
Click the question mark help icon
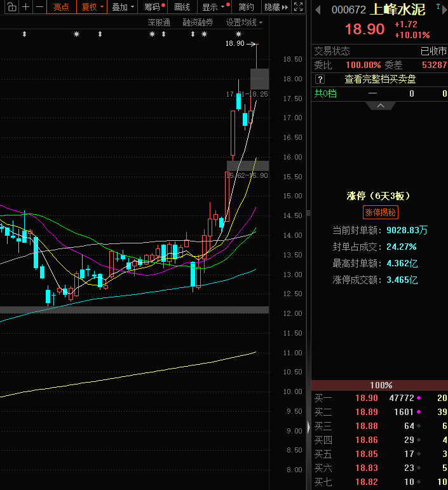[x=320, y=79]
